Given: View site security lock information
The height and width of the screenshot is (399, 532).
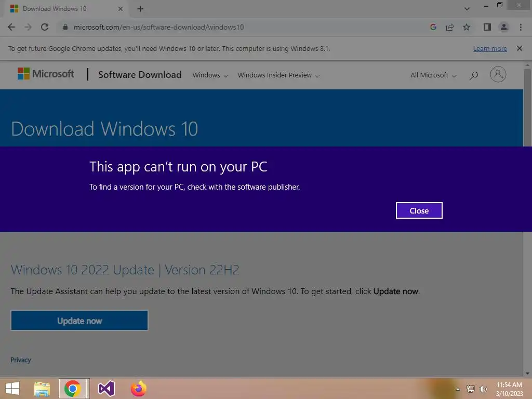Looking at the screenshot, I should tap(65, 27).
